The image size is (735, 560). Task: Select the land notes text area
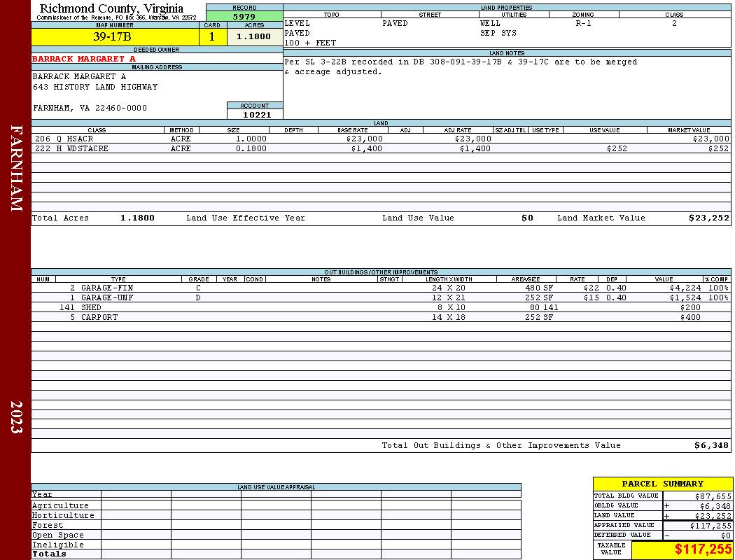pos(507,87)
